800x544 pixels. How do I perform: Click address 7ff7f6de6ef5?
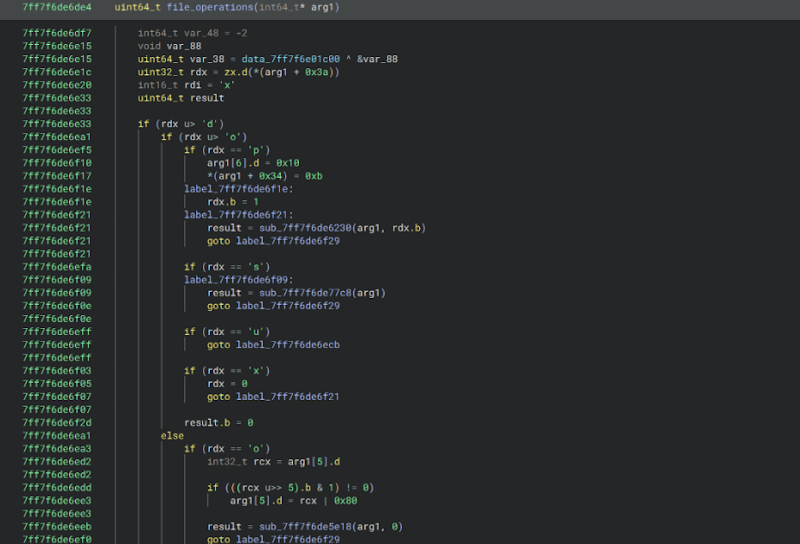pos(57,150)
